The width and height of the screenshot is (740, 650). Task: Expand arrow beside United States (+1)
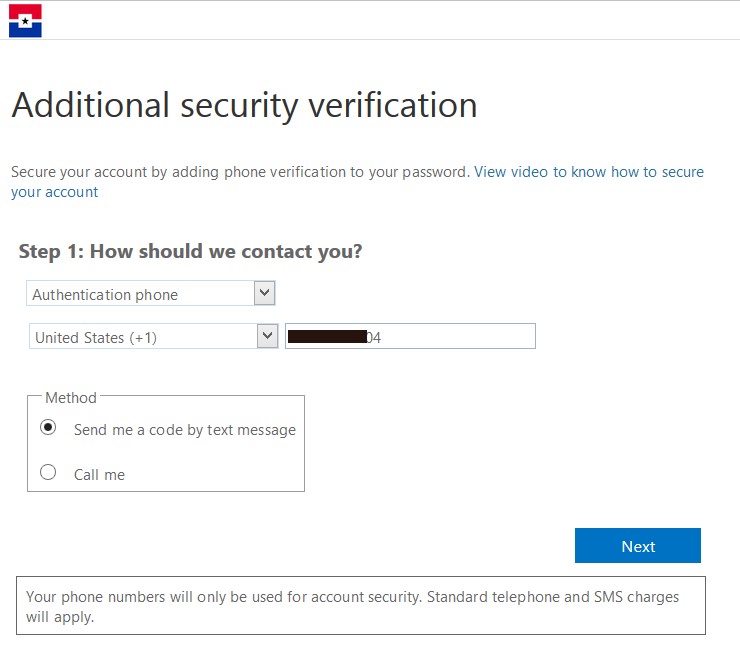click(x=267, y=336)
